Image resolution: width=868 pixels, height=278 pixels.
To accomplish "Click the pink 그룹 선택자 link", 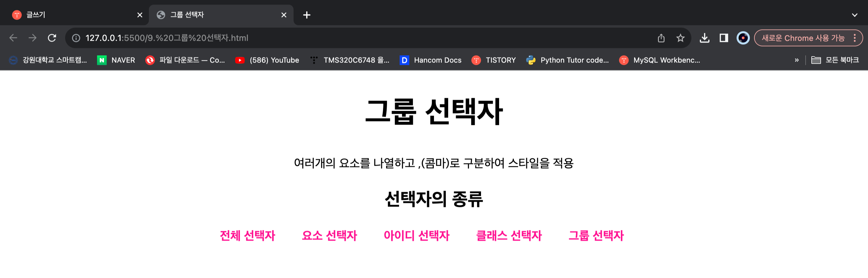I will [596, 235].
